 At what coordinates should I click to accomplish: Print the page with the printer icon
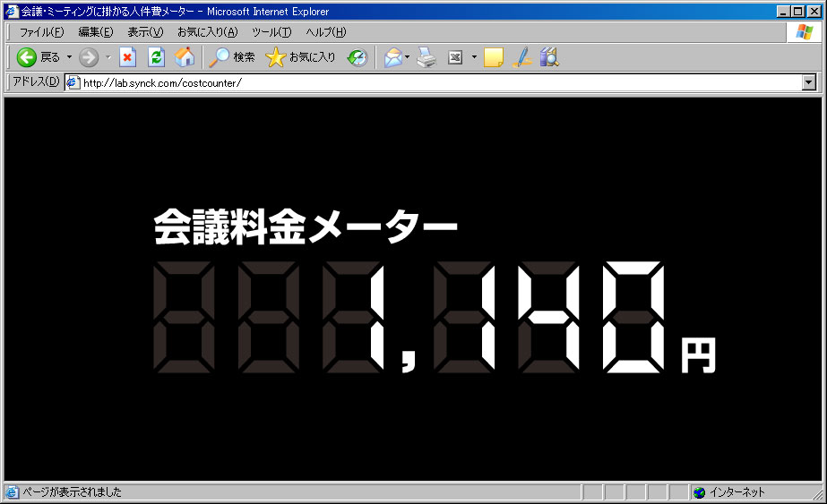point(426,57)
